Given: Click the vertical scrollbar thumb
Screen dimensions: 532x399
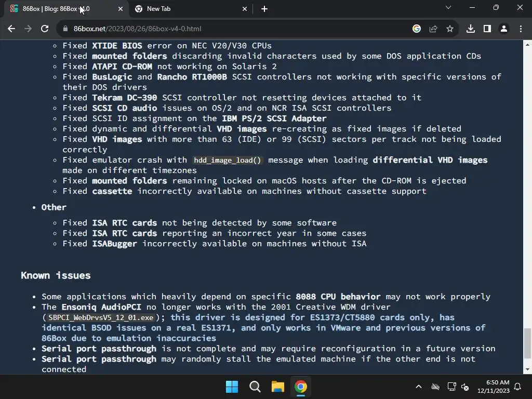Looking at the screenshot, I should [527, 343].
